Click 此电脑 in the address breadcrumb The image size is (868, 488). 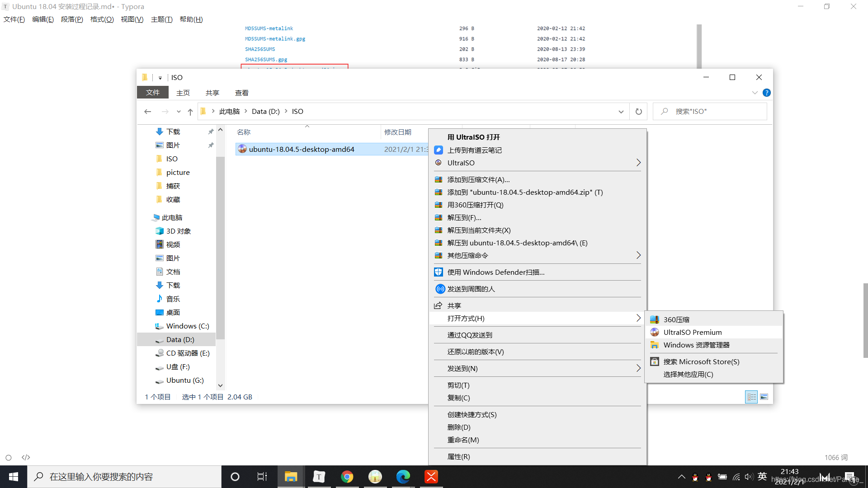pos(229,112)
